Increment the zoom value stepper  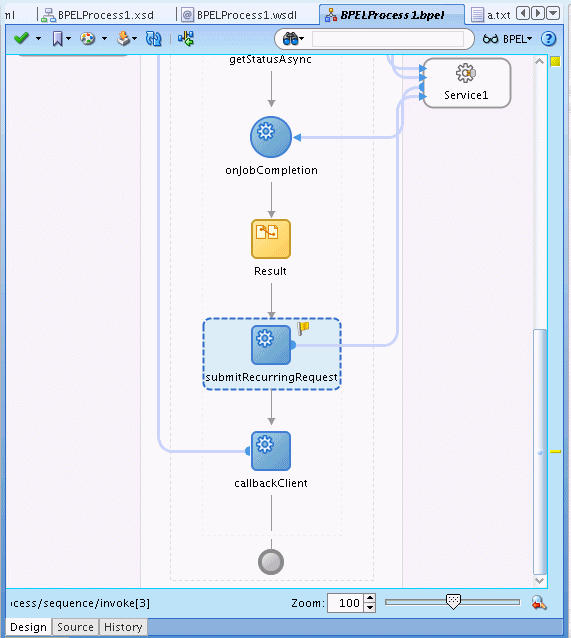370,599
